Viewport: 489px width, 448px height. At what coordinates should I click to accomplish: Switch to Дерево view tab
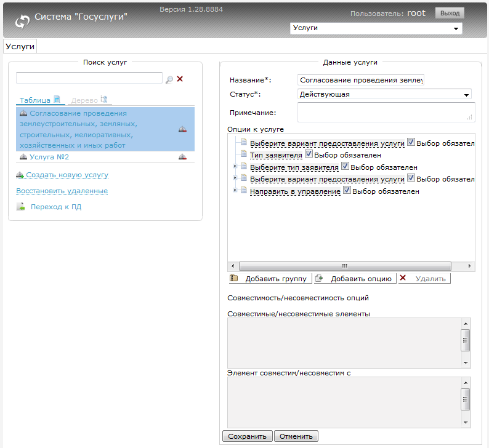click(x=89, y=100)
